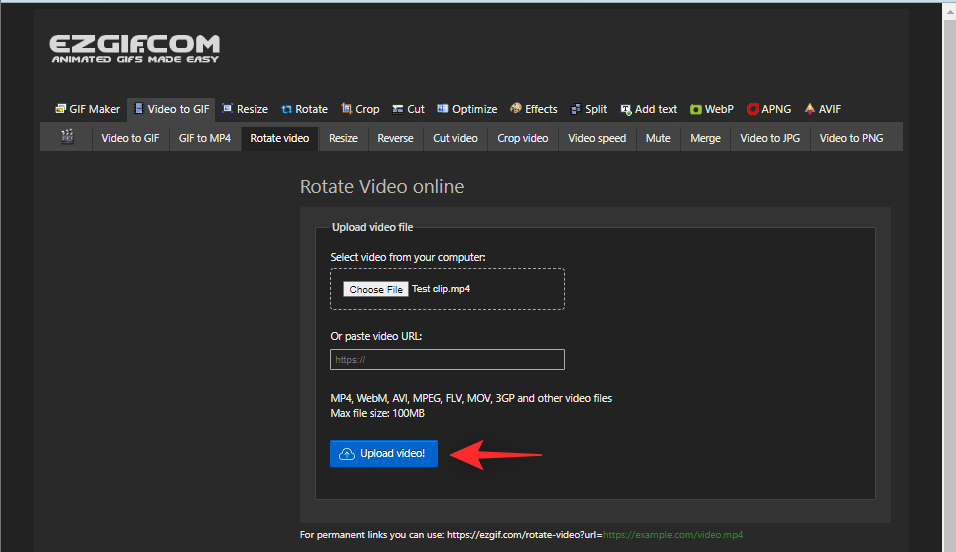
Task: Switch to the GIF to MP4 tab
Action: (x=205, y=138)
